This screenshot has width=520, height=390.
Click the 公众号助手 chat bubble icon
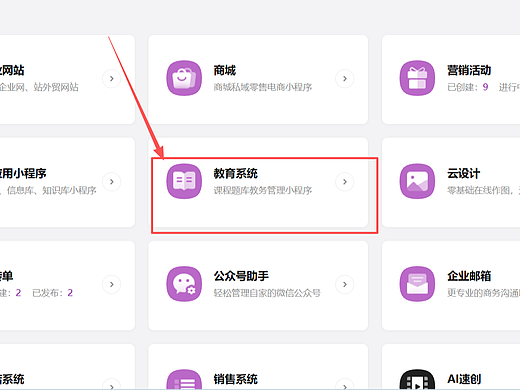(184, 284)
